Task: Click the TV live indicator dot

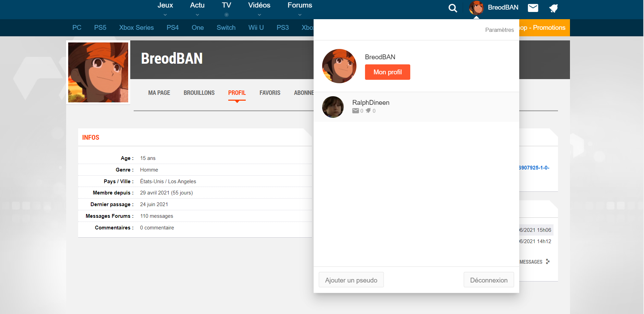Action: (x=227, y=15)
